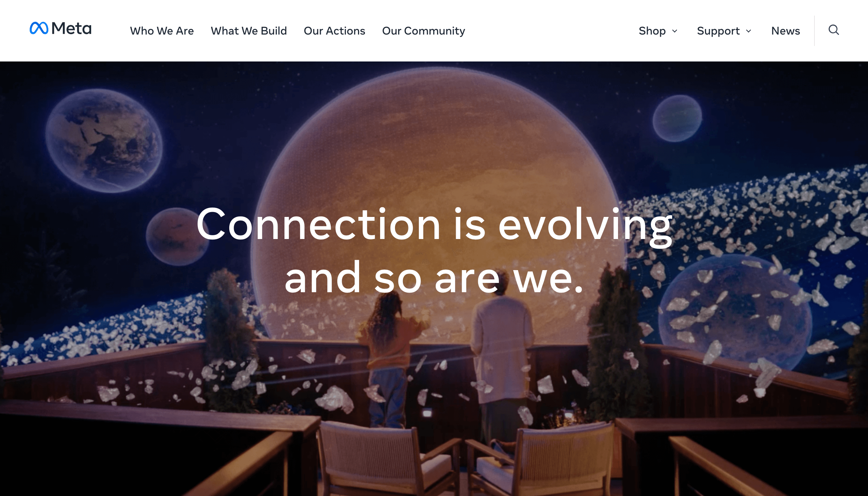Click the Meta wordmark text
Screen dimensions: 868x496
(x=71, y=28)
